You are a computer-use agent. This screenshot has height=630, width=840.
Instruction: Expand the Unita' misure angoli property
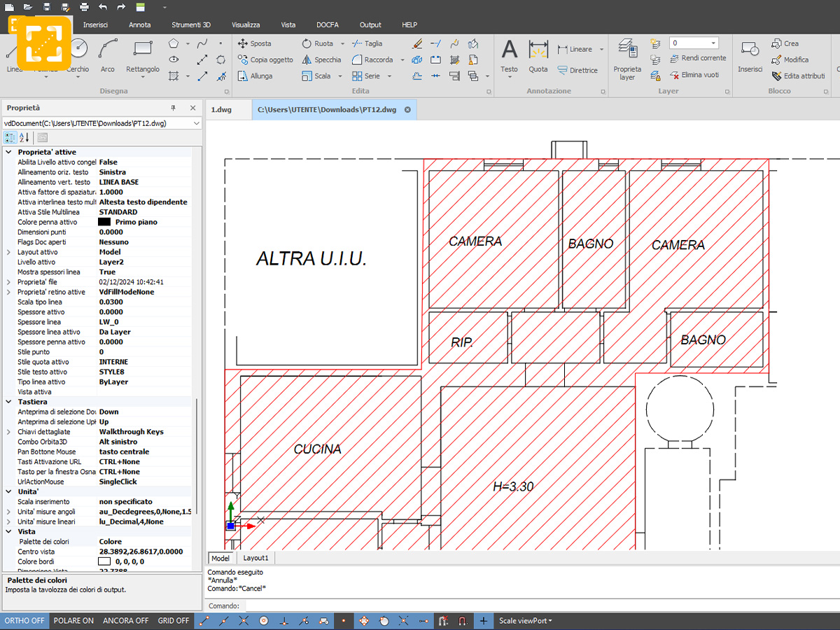(x=9, y=512)
